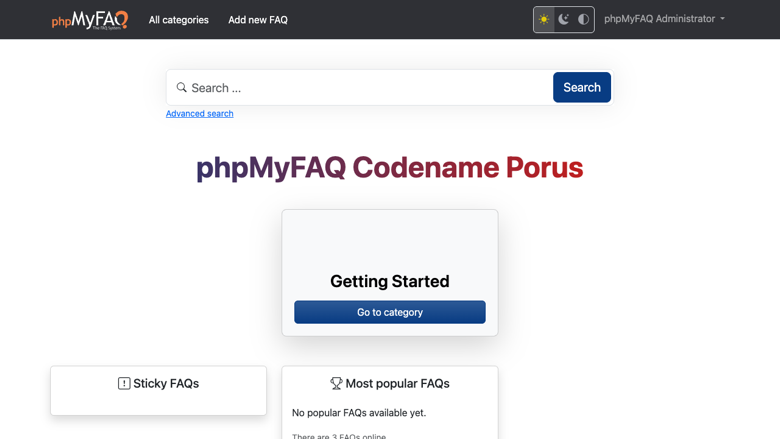Open phpMyFAQ Administrator dropdown menu
This screenshot has height=439, width=780.
pyautogui.click(x=664, y=19)
